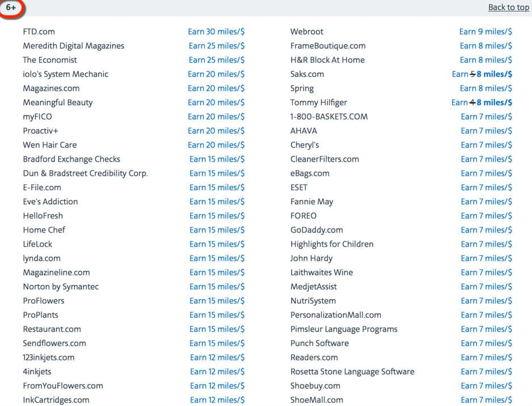The width and height of the screenshot is (532, 406).
Task: Visit lynda.com store
Action: point(41,259)
